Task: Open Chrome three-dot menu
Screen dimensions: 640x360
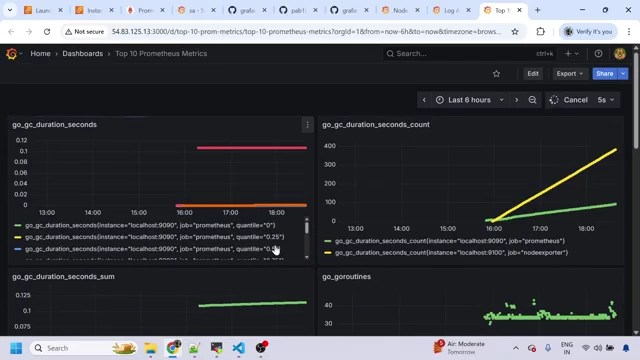Action: coord(629,31)
